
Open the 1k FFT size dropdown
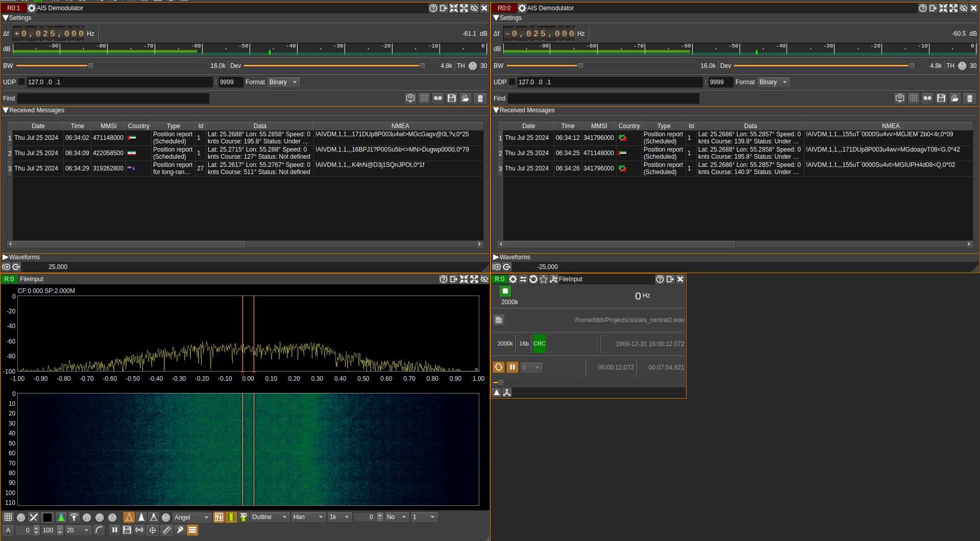[x=340, y=517]
